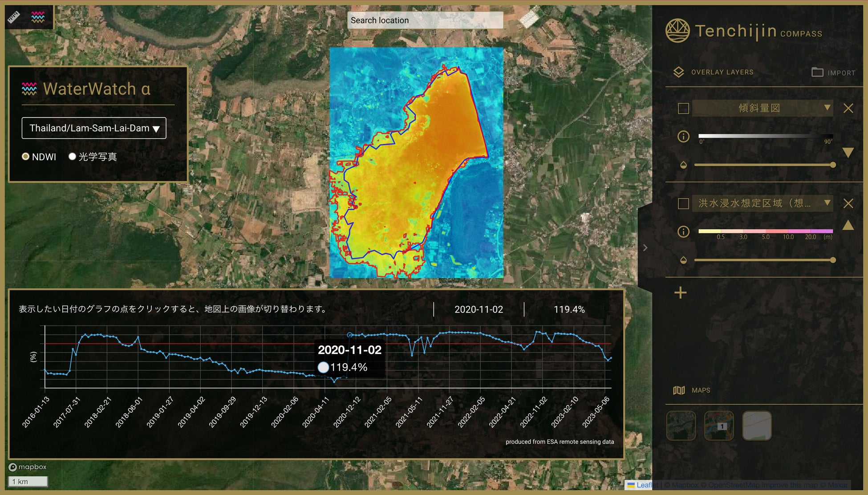Image resolution: width=868 pixels, height=495 pixels.
Task: Collapse the right panel with chevron
Action: pyautogui.click(x=645, y=247)
